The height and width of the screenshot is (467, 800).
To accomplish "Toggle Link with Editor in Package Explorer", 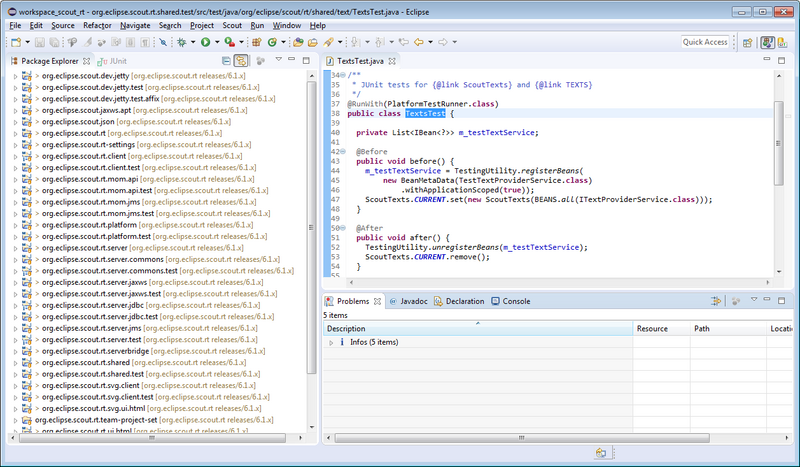I will (241, 61).
